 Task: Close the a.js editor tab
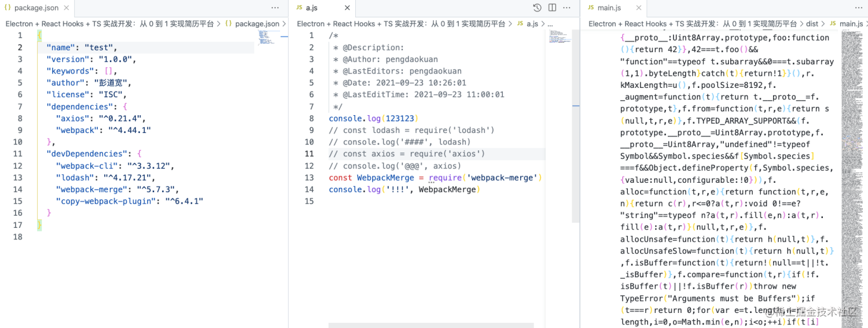[x=347, y=8]
